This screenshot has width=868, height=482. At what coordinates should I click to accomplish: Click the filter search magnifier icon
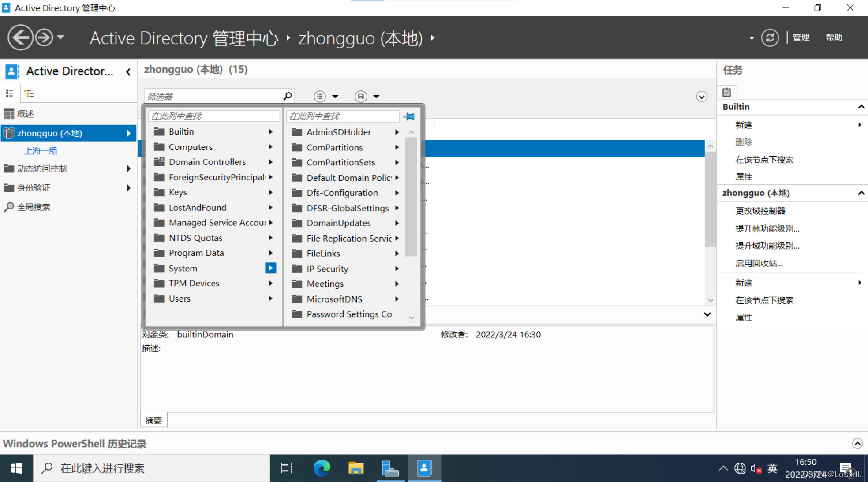[x=287, y=96]
